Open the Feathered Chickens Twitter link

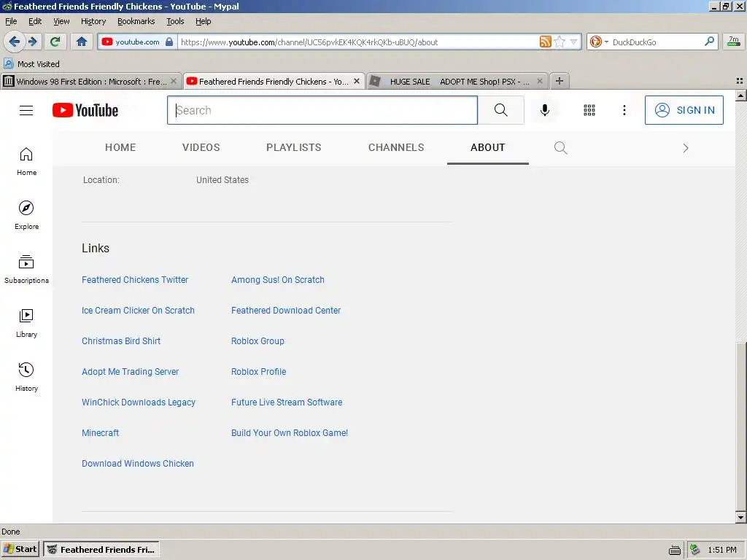tap(135, 280)
